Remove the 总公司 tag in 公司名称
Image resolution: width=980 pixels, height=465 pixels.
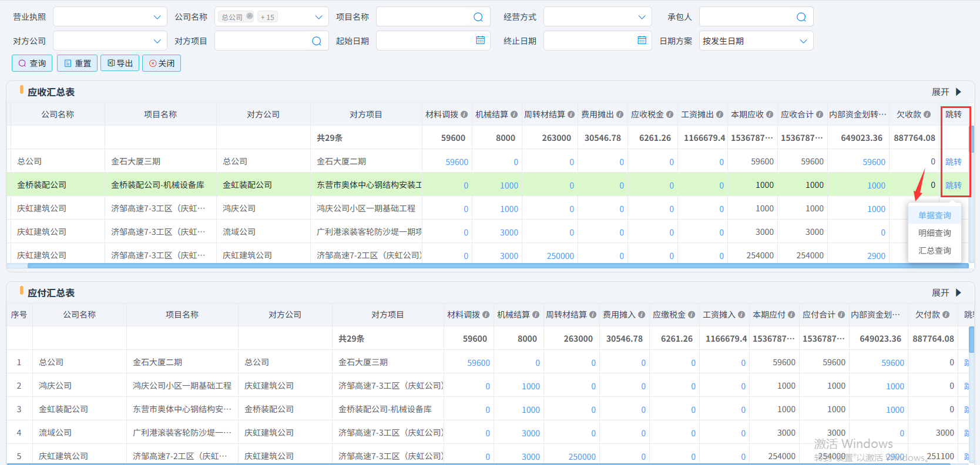[x=250, y=16]
